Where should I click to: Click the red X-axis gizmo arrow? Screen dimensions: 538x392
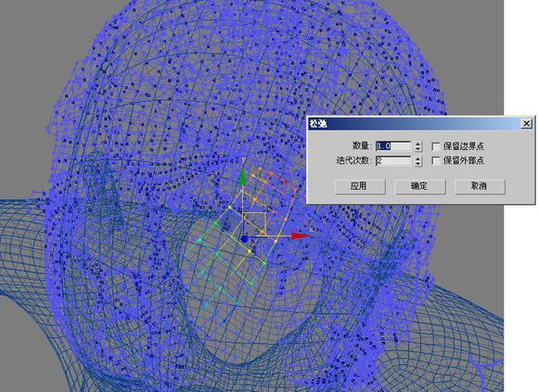click(301, 235)
